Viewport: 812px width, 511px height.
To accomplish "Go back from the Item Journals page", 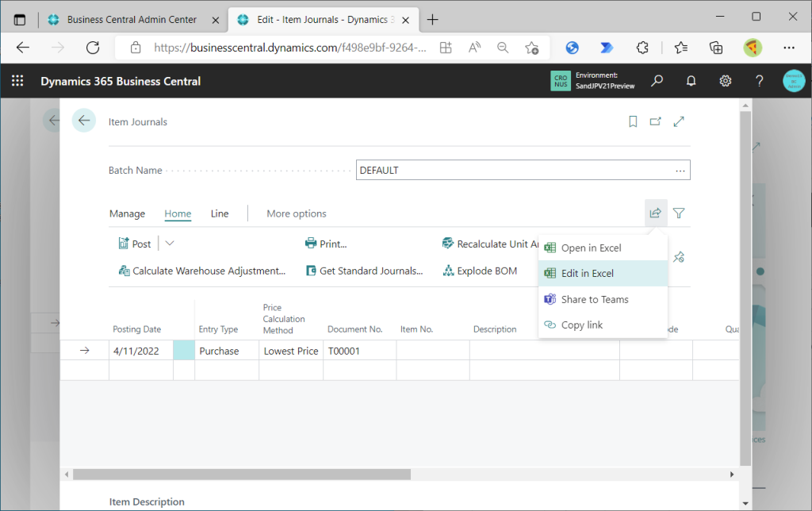I will [84, 121].
